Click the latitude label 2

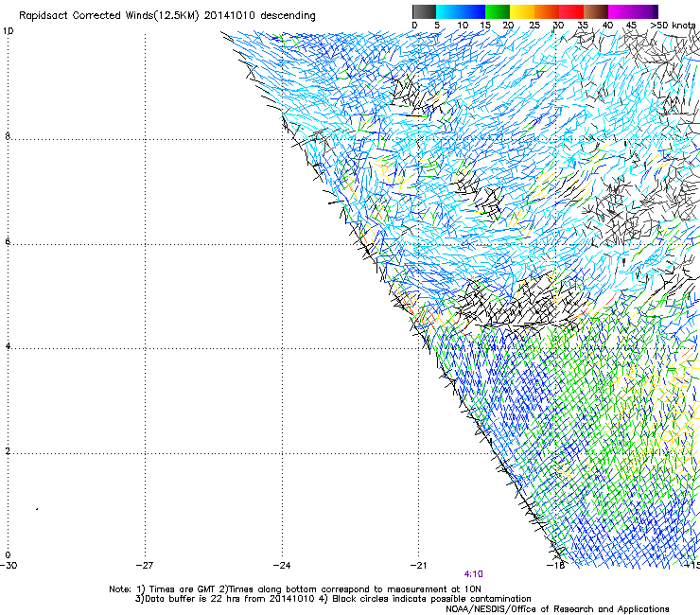(x=8, y=451)
